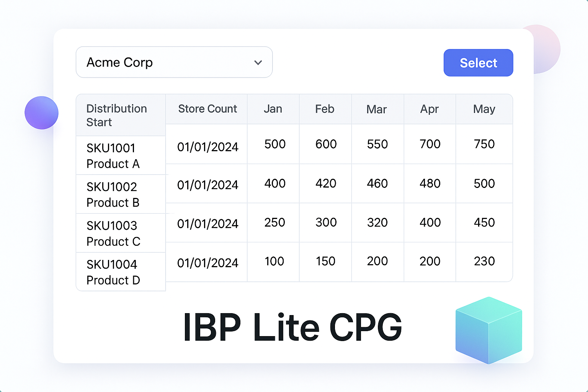Select row SKU1002 Product B

pos(113,194)
